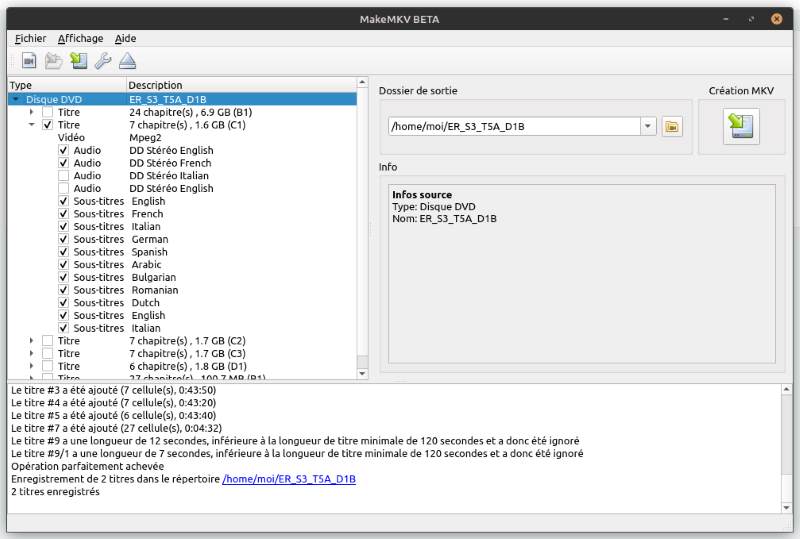
Task: Uncheck the DD Stéréo French audio track
Action: (x=63, y=163)
